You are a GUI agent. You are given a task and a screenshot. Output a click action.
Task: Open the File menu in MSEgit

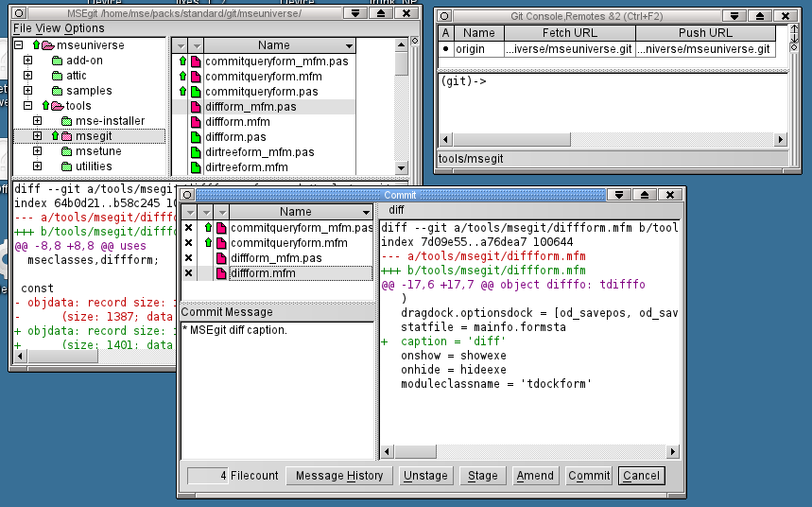click(x=23, y=28)
